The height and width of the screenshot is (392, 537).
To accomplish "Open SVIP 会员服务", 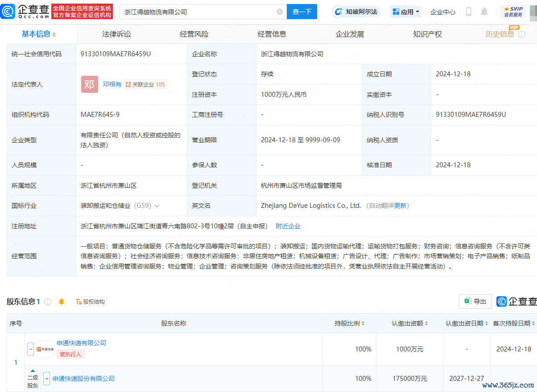I will [513, 12].
